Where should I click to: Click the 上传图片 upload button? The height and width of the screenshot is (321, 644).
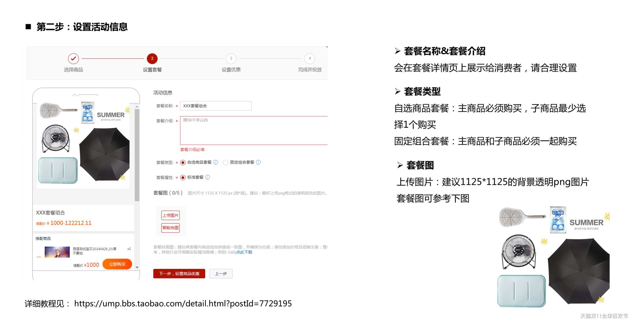[x=170, y=215]
